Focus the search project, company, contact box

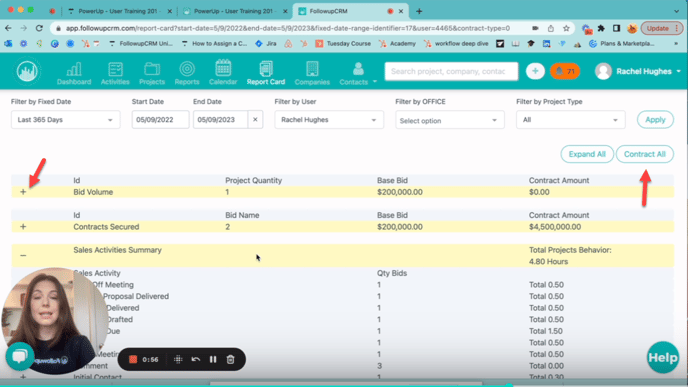451,71
